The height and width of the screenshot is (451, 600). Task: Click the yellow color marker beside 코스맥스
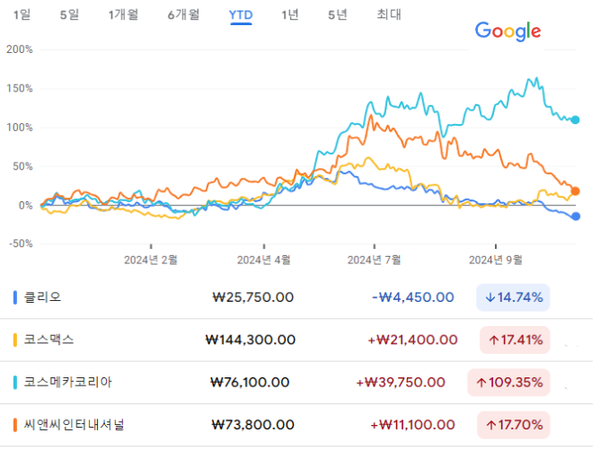point(14,340)
